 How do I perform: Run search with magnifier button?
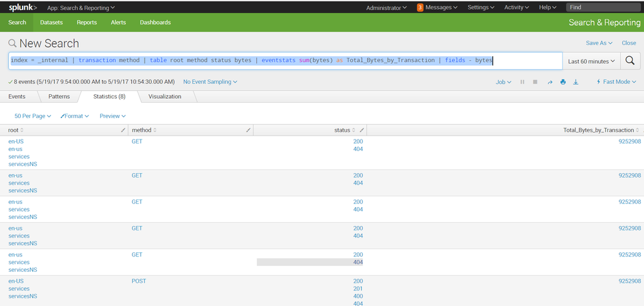tap(630, 61)
